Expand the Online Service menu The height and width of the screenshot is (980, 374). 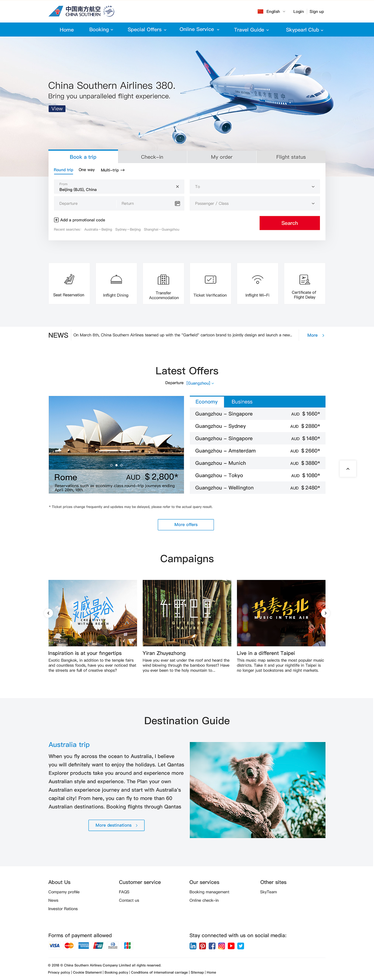point(199,29)
